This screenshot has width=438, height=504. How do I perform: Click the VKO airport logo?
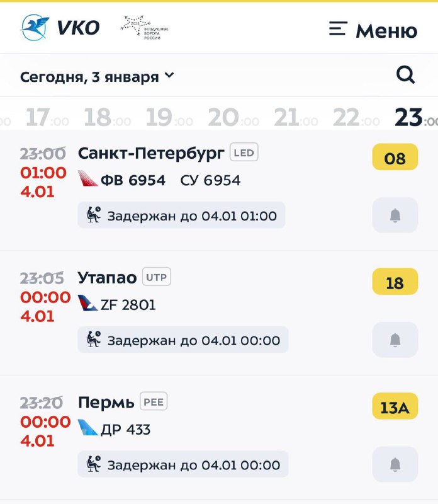pyautogui.click(x=60, y=27)
